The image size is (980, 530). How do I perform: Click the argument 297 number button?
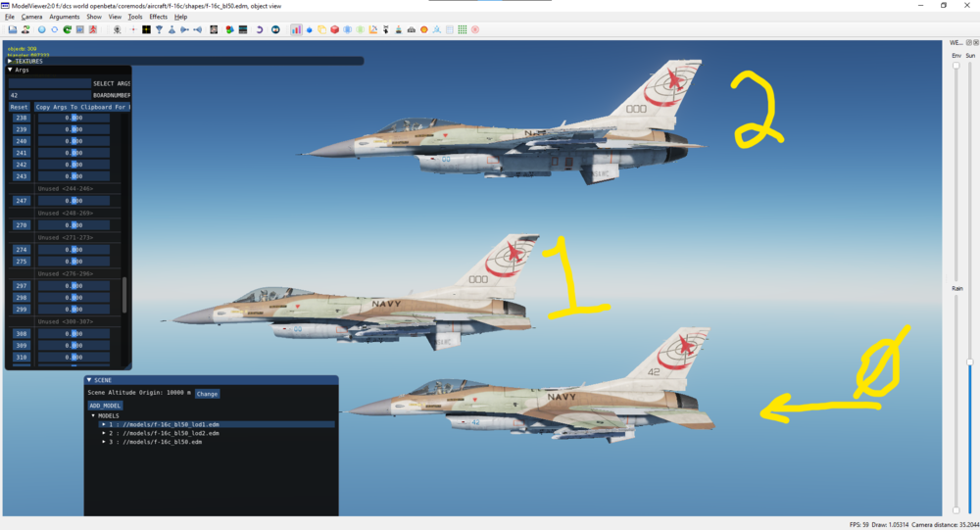point(22,286)
